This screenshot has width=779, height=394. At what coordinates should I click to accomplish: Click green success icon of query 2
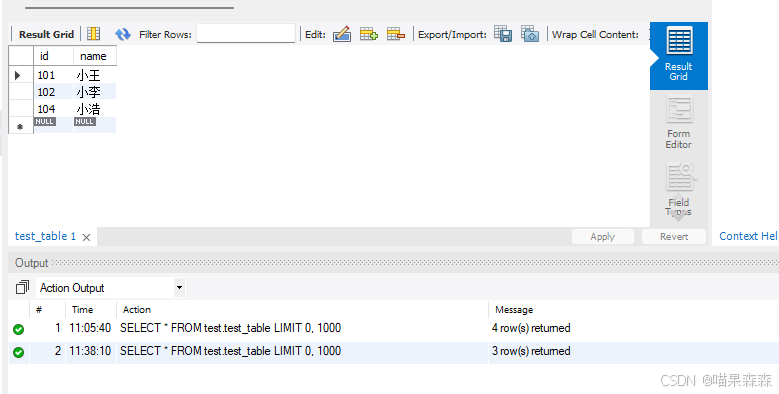tap(18, 352)
